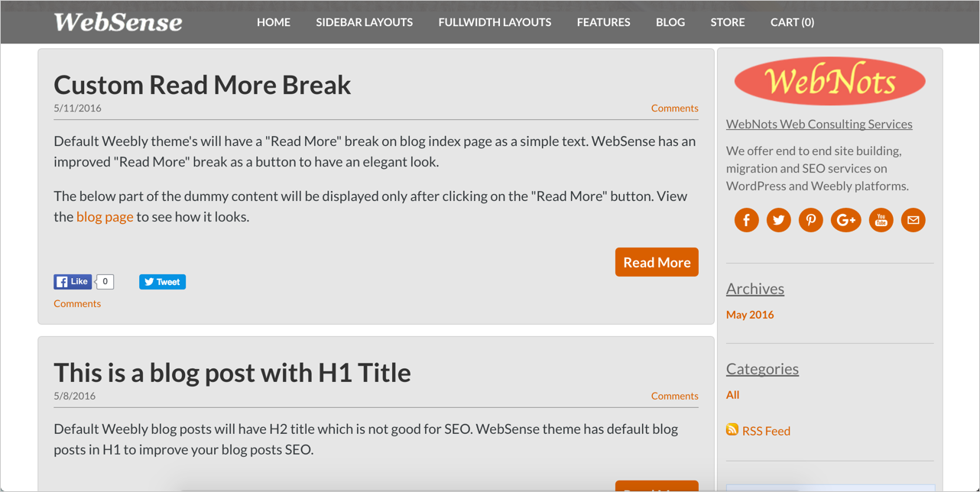Open the Custom Read More Break title
Screen dimensions: 980x492
203,84
